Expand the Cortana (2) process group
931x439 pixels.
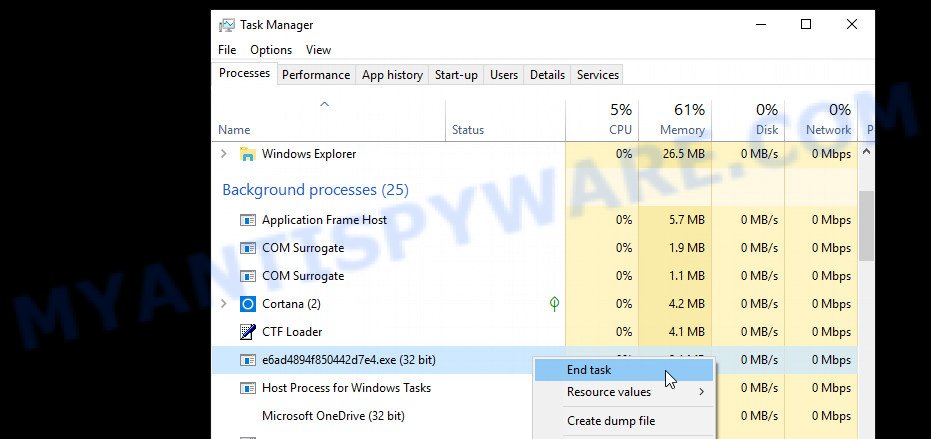click(x=223, y=304)
